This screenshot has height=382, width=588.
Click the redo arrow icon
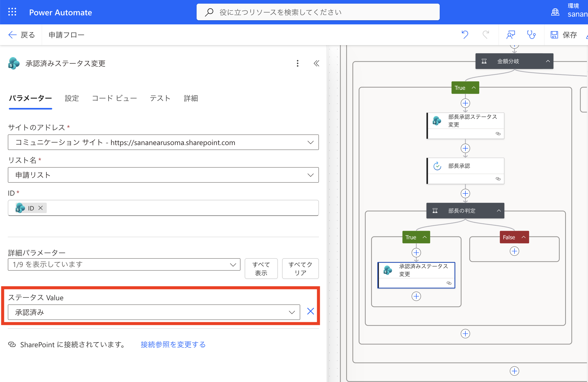pos(486,35)
